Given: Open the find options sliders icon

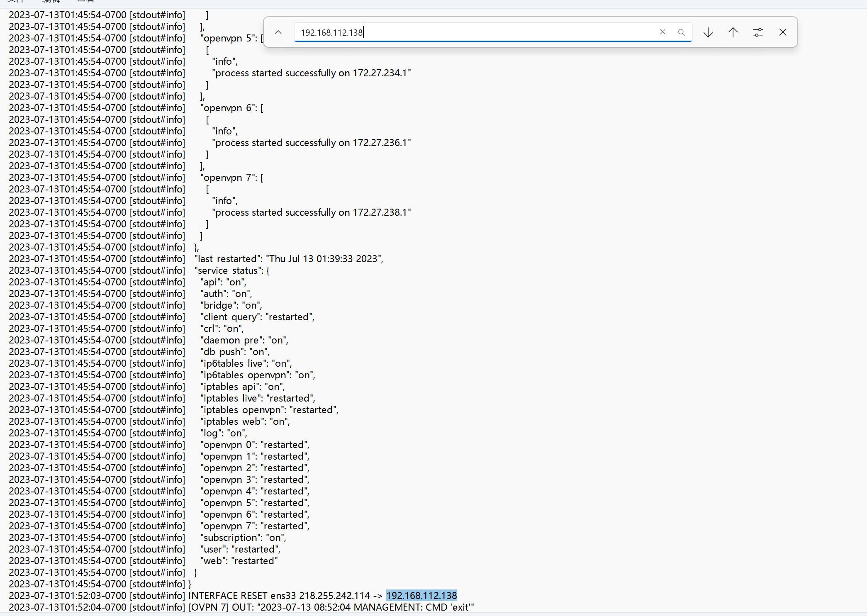Looking at the screenshot, I should [x=758, y=32].
